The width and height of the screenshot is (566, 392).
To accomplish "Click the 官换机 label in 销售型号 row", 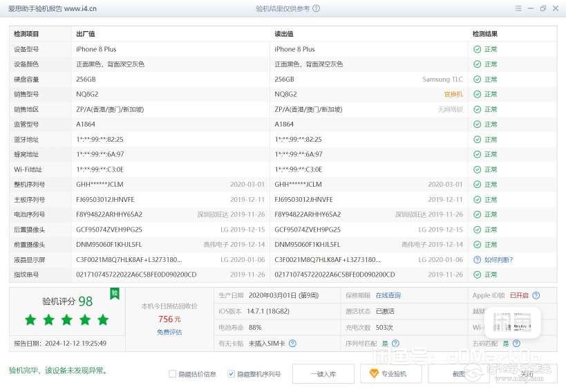I will coord(453,94).
